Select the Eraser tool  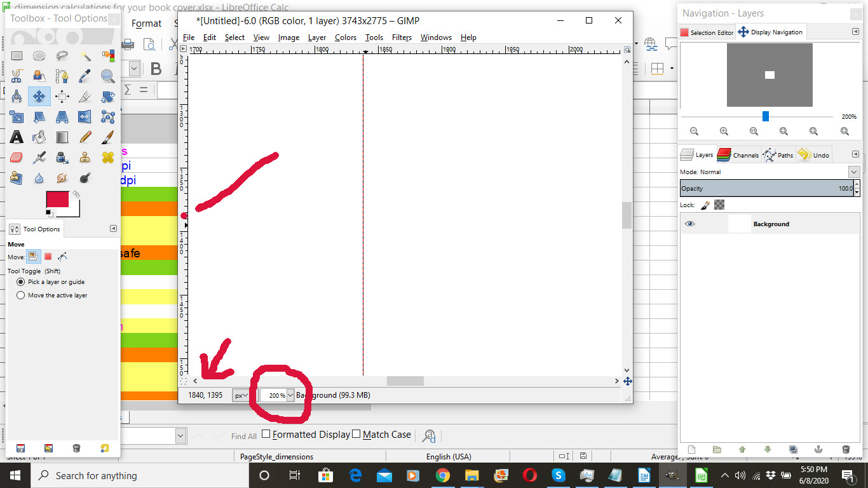pos(17,157)
